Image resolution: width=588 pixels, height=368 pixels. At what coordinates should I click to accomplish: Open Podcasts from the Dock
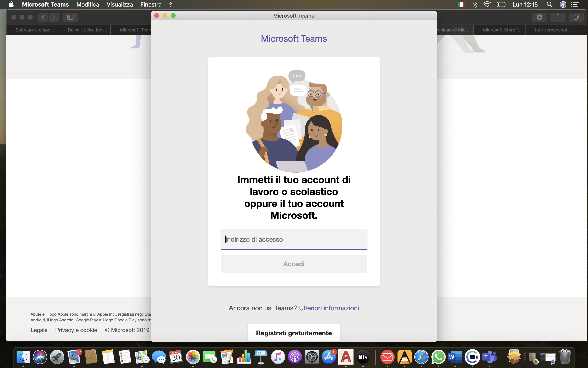pos(295,357)
